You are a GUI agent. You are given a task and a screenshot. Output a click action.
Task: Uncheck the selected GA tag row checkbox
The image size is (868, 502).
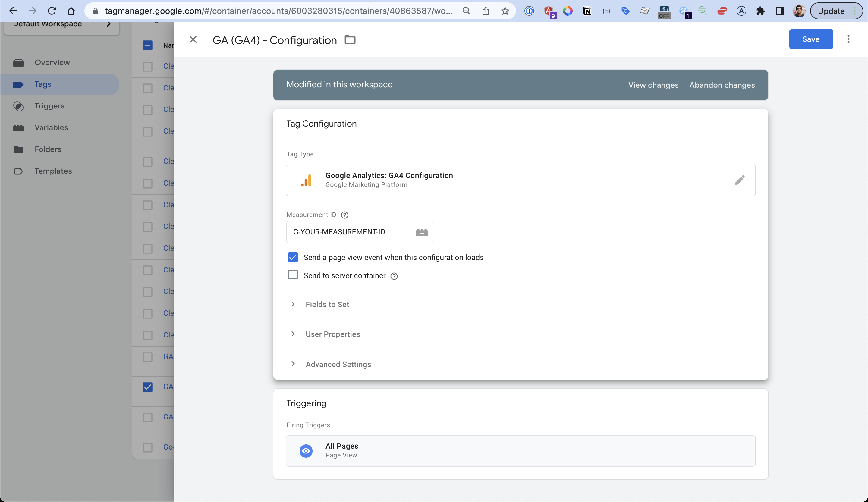tap(147, 387)
